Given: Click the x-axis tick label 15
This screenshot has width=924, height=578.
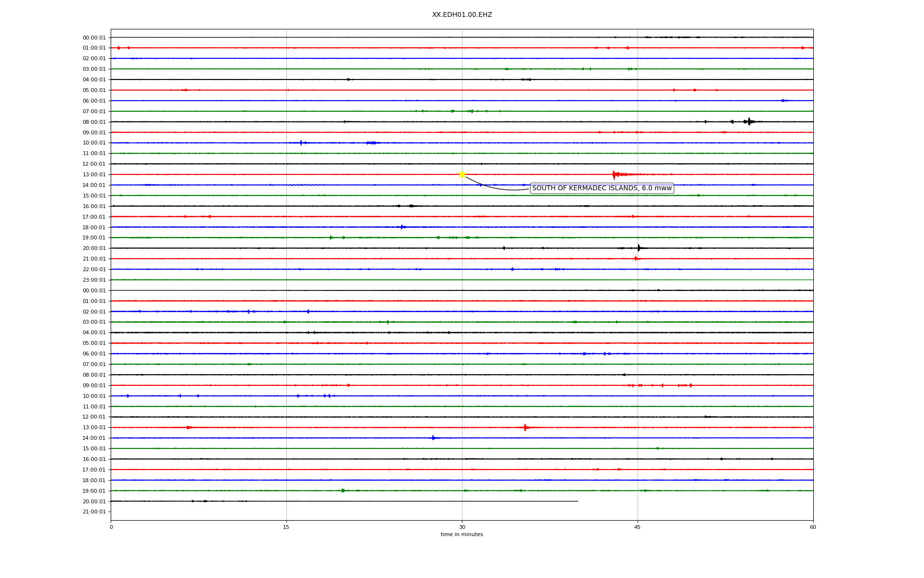Looking at the screenshot, I should [286, 527].
